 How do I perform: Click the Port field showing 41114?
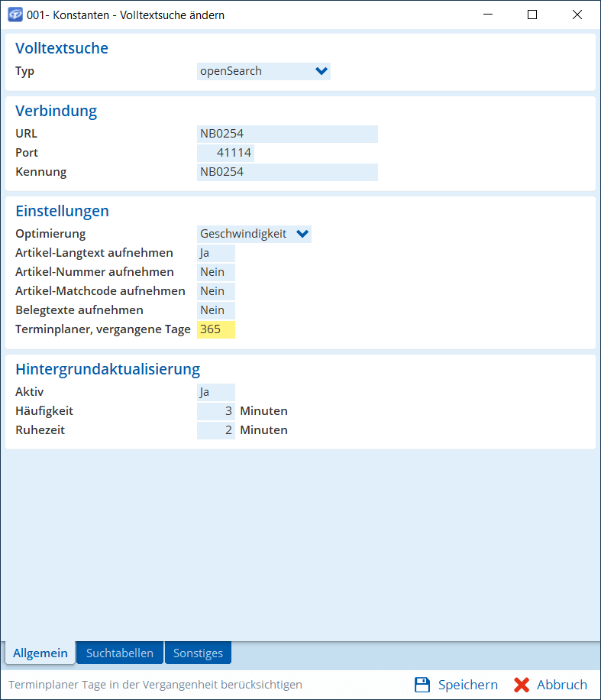click(225, 153)
